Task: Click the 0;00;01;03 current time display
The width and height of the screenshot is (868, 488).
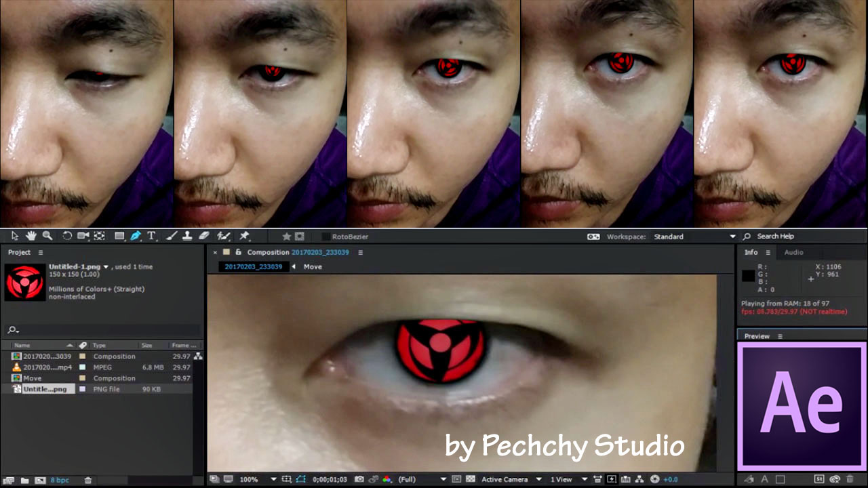Action: pos(330,479)
